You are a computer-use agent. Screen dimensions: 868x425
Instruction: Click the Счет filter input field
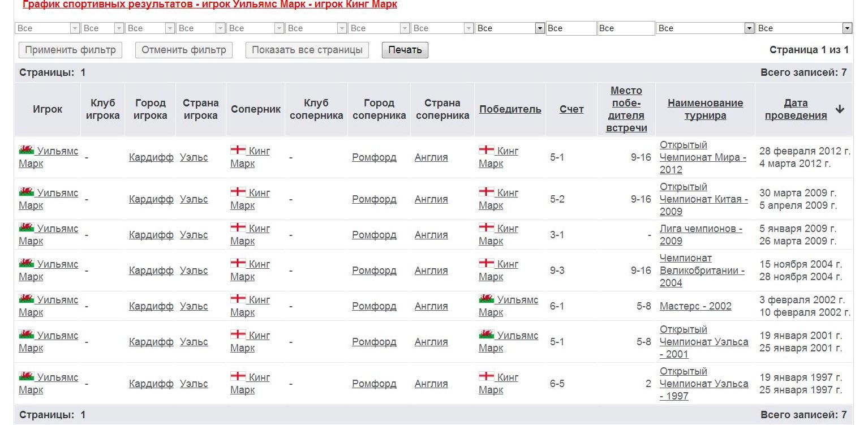(571, 28)
